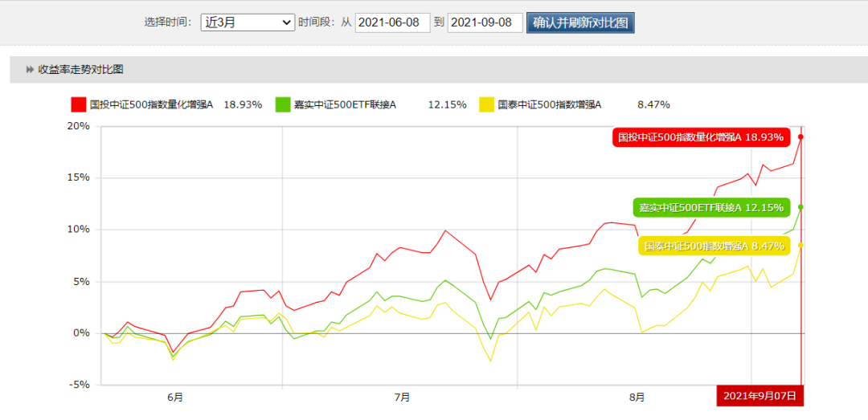The image size is (868, 420).
Task: Click the yellow end-point dot on chart
Action: (x=801, y=245)
